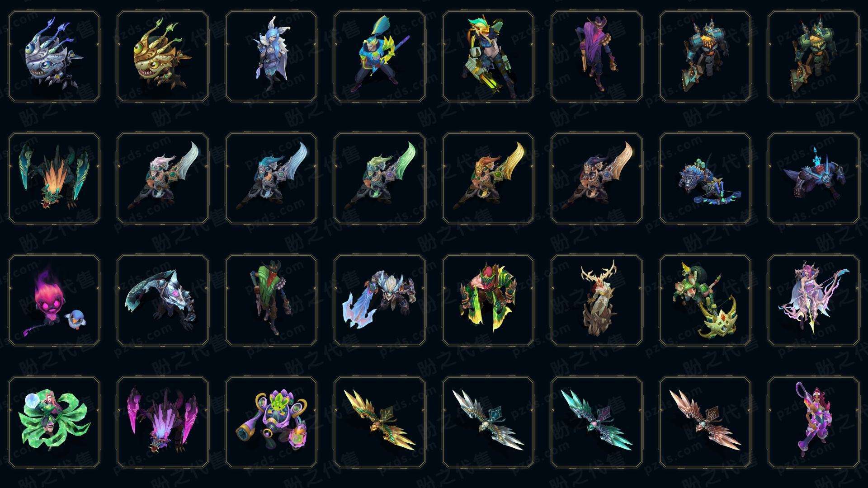
Task: Select the blue armored bear with crossbow
Action: [705, 178]
